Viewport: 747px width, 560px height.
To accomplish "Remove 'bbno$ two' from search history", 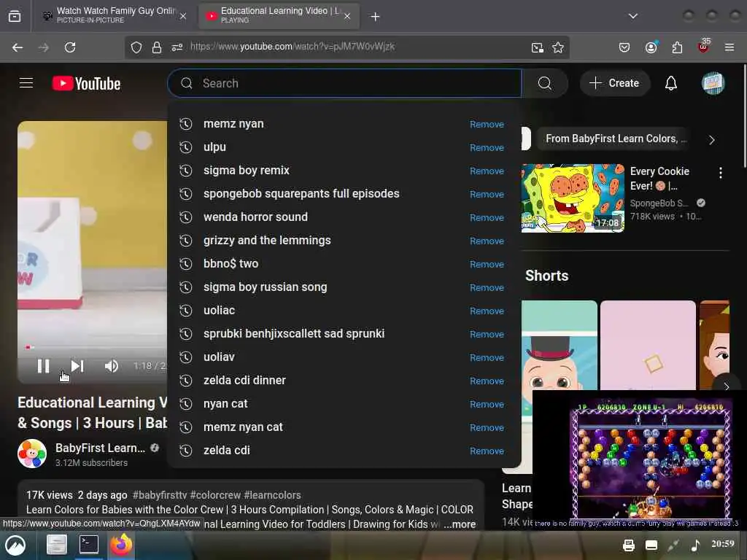I will tap(487, 264).
